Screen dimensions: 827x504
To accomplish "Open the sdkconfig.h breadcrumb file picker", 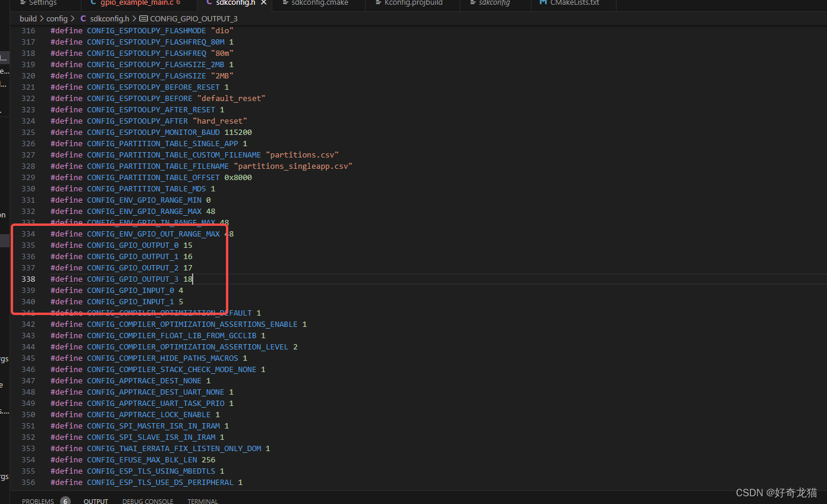I will click(109, 19).
